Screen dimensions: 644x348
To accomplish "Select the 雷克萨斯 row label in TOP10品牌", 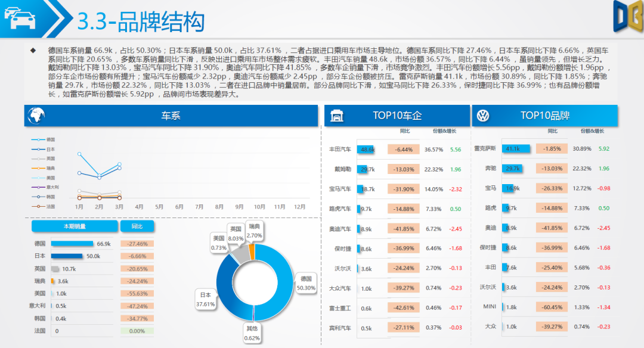I will click(x=485, y=148).
